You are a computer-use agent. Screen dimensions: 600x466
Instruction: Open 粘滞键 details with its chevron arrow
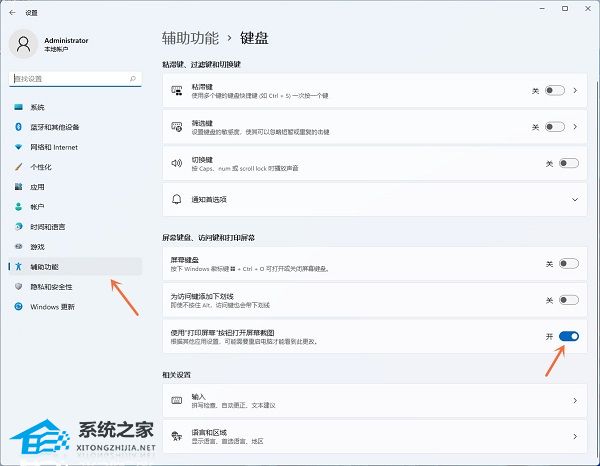pyautogui.click(x=576, y=91)
